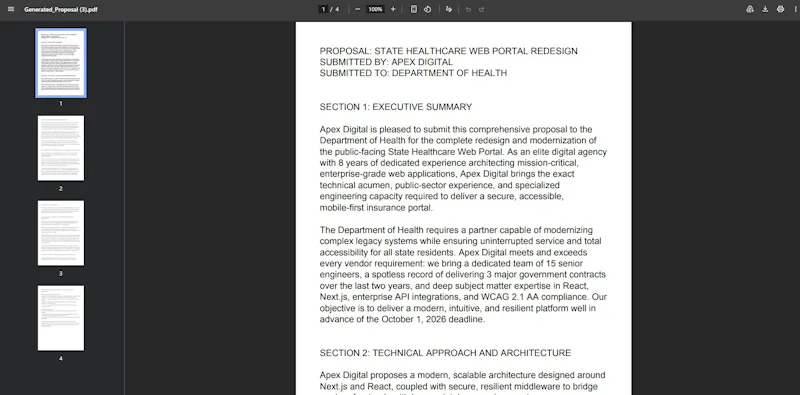Click the heading "PROPOSAL: STATE HEALTHCARE WEB PORTAL REDESIGN"
The width and height of the screenshot is (800, 395).
coord(448,51)
